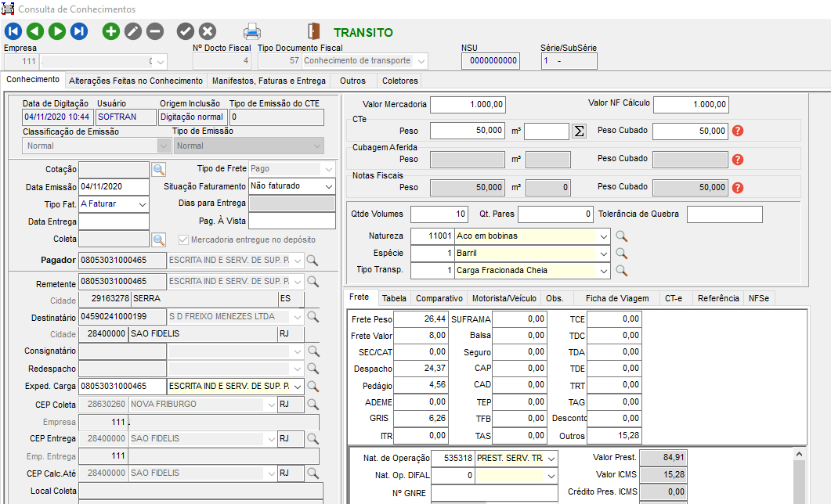Click the vertical scrollbar up arrow

point(799,453)
